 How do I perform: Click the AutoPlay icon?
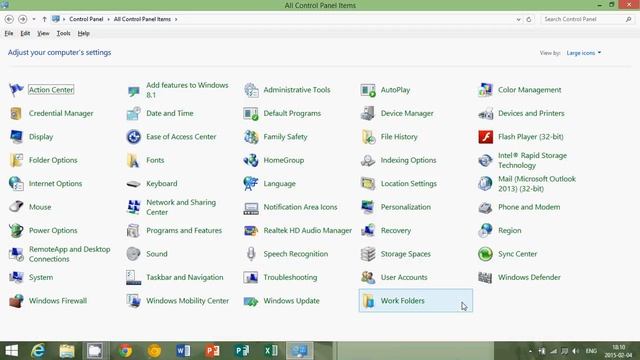[368, 90]
